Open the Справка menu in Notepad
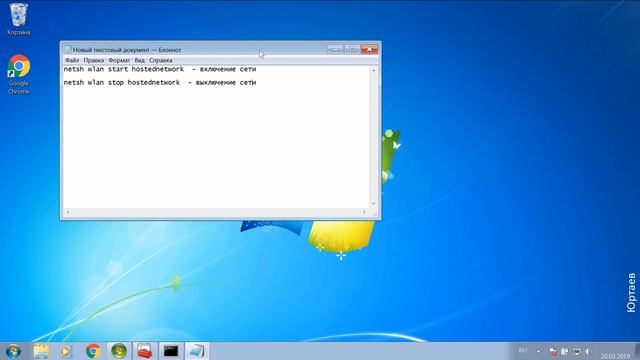Screen dimensions: 640x360 coord(160,60)
